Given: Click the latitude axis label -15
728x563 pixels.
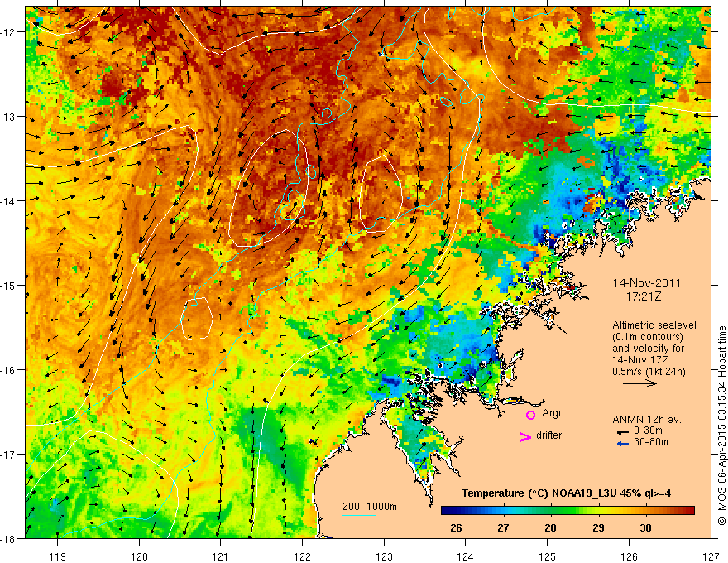Looking at the screenshot, I should 10,285.
